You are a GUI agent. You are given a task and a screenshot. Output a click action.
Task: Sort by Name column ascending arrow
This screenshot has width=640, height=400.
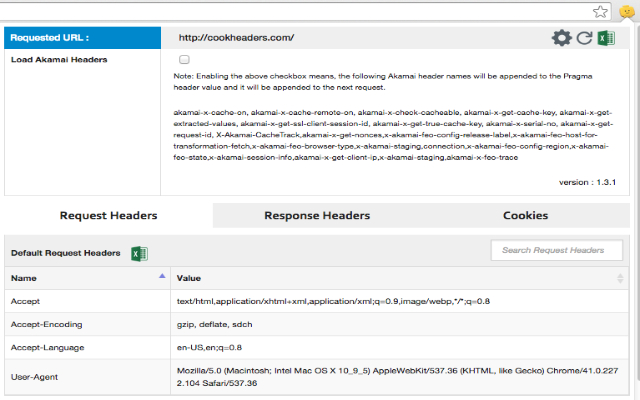(x=162, y=276)
